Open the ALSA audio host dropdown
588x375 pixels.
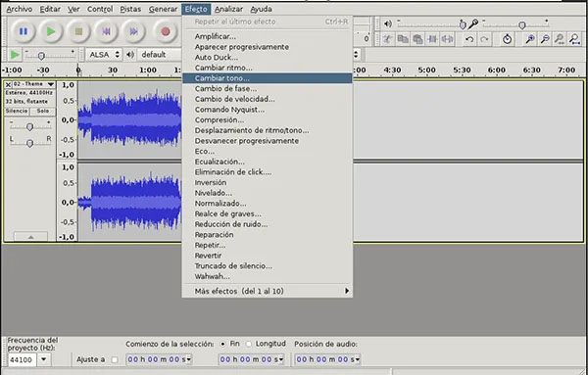(104, 55)
